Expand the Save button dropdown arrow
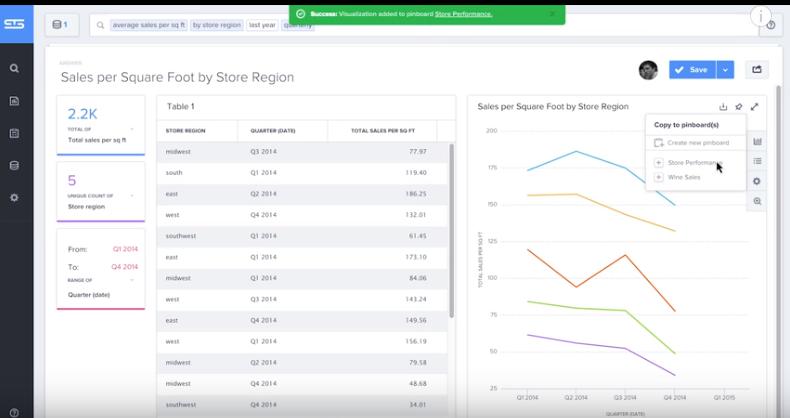 (x=726, y=69)
